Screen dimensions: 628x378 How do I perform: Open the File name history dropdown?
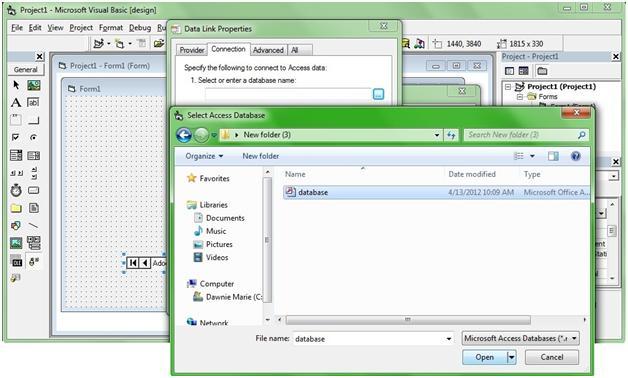point(449,339)
